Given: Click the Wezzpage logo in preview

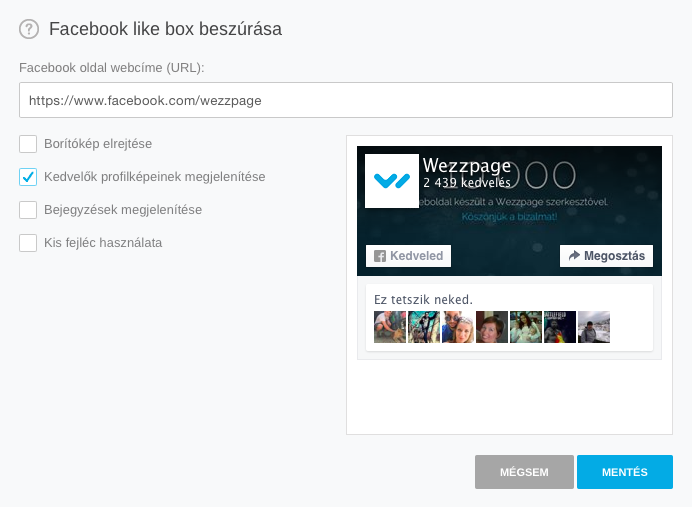Looking at the screenshot, I should click(392, 181).
